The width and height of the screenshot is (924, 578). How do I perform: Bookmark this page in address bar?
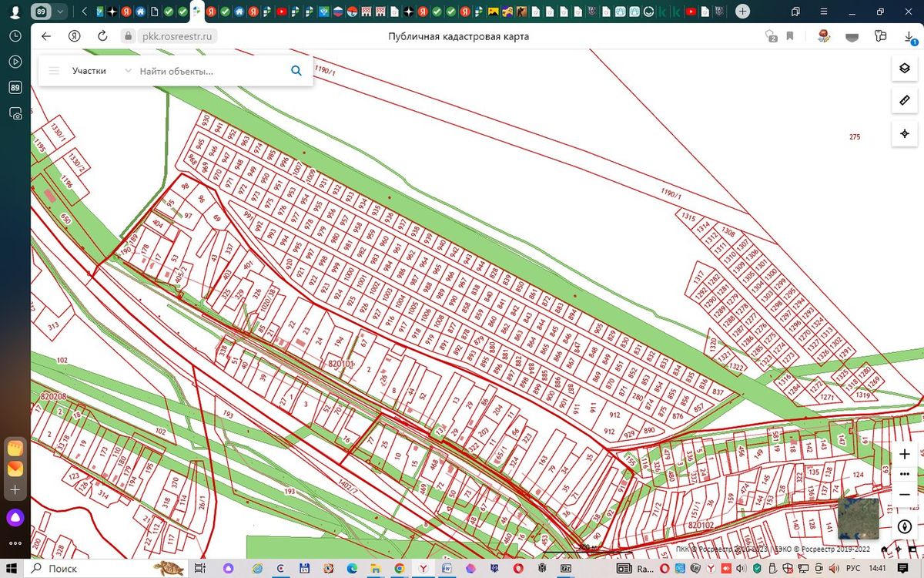click(790, 36)
